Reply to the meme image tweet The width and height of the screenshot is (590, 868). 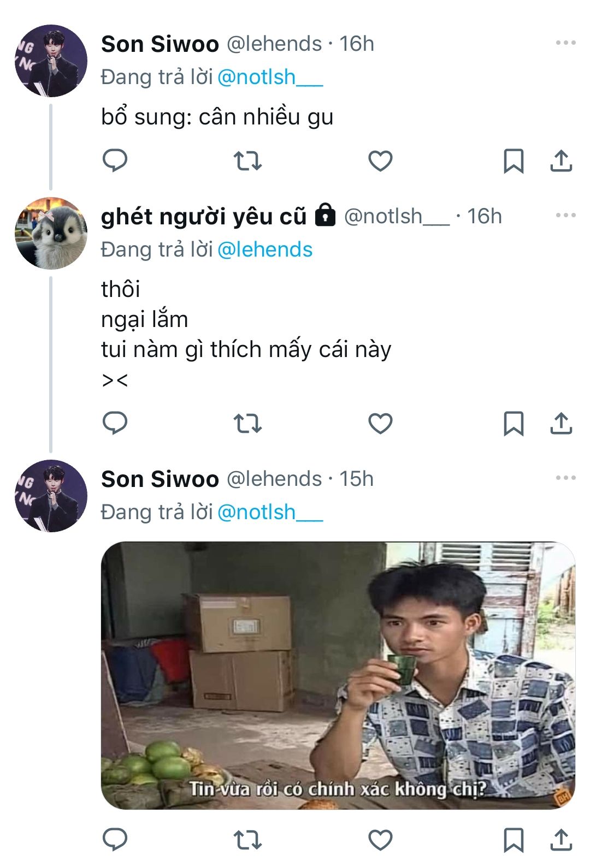(115, 840)
